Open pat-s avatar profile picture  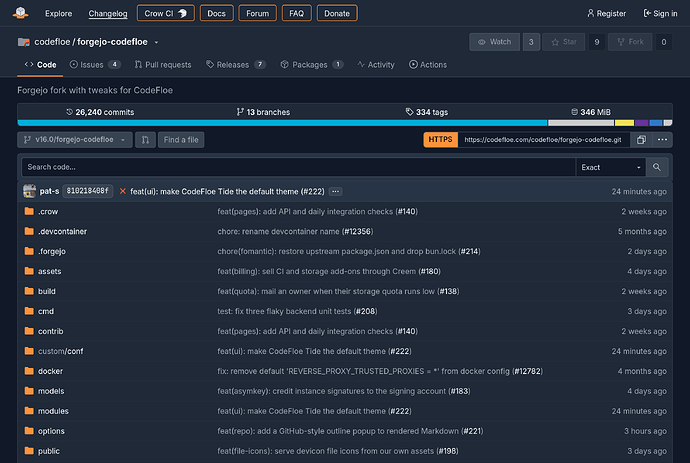click(x=29, y=191)
